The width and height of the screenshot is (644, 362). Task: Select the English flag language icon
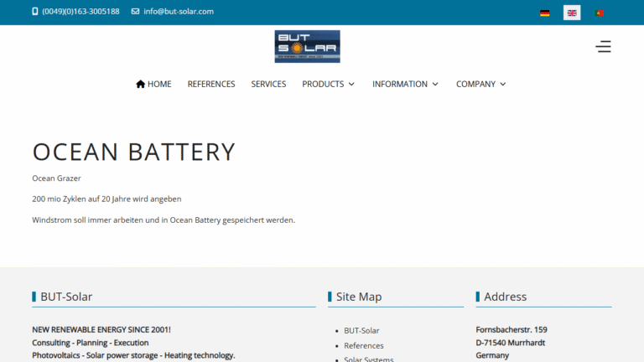pyautogui.click(x=572, y=13)
